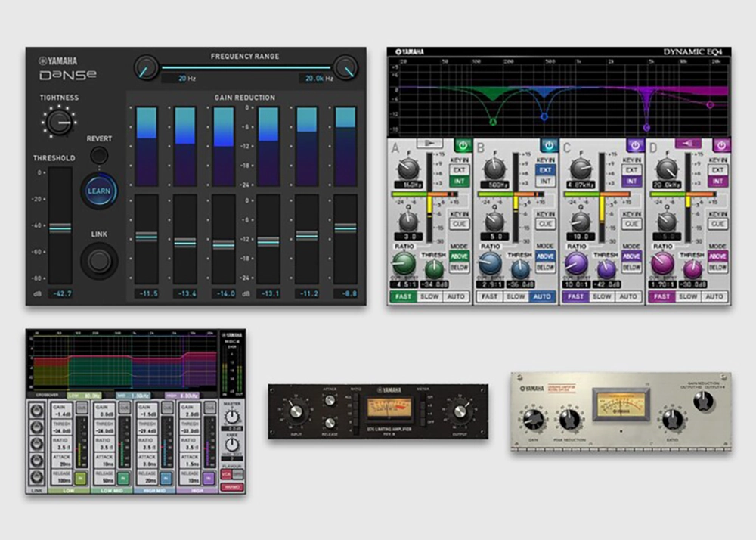This screenshot has height=540, width=756.
Task: Click the high frequency range knob at 20.0k Hz
Action: pyautogui.click(x=345, y=67)
